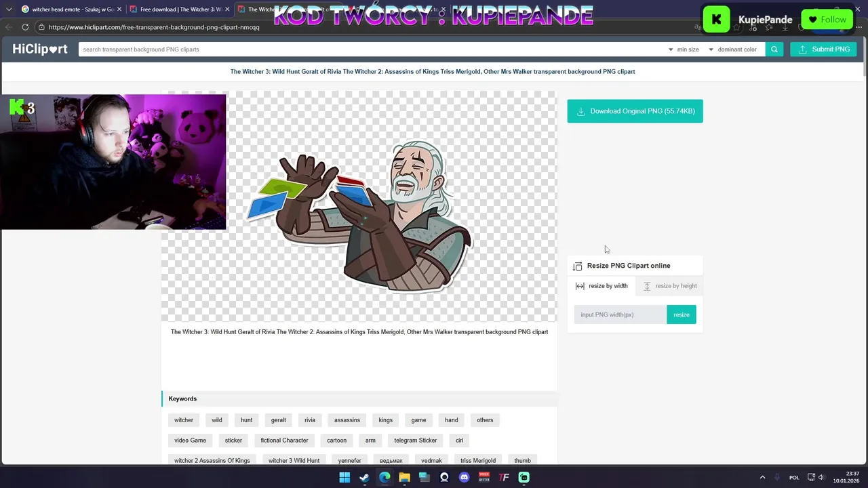Click the thumb keyword tag
The image size is (868, 488).
[x=523, y=460]
